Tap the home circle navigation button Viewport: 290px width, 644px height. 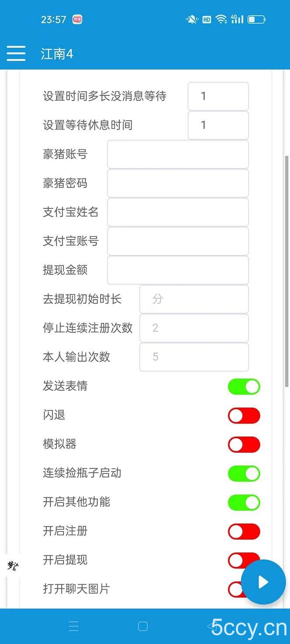pos(142,626)
